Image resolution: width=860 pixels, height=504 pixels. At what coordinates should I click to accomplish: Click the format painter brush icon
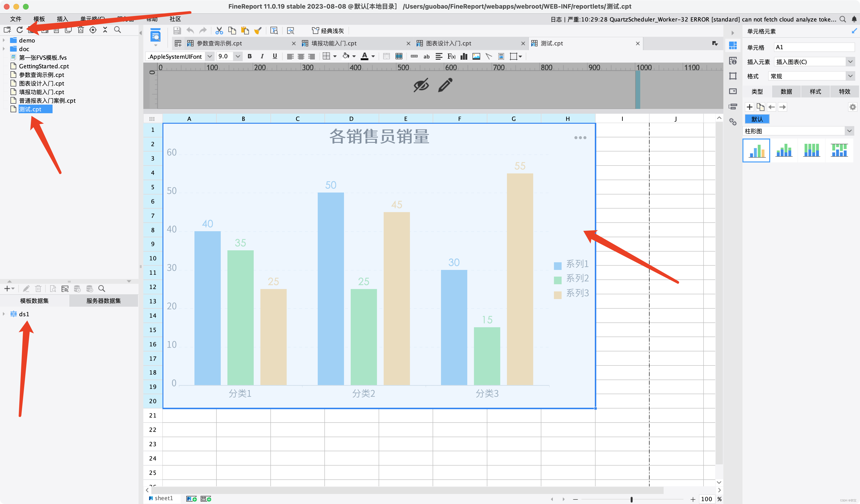click(x=258, y=31)
